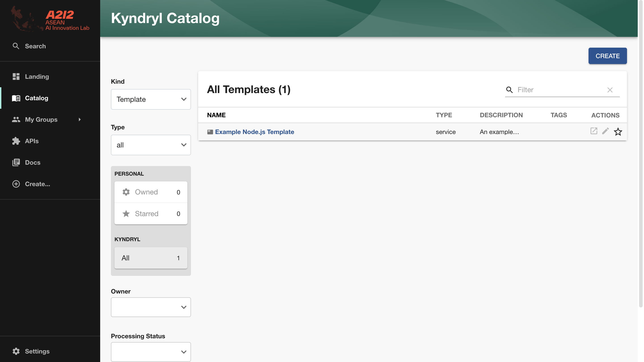This screenshot has height=362, width=644.
Task: Navigate to the Landing menu item
Action: coord(37,77)
